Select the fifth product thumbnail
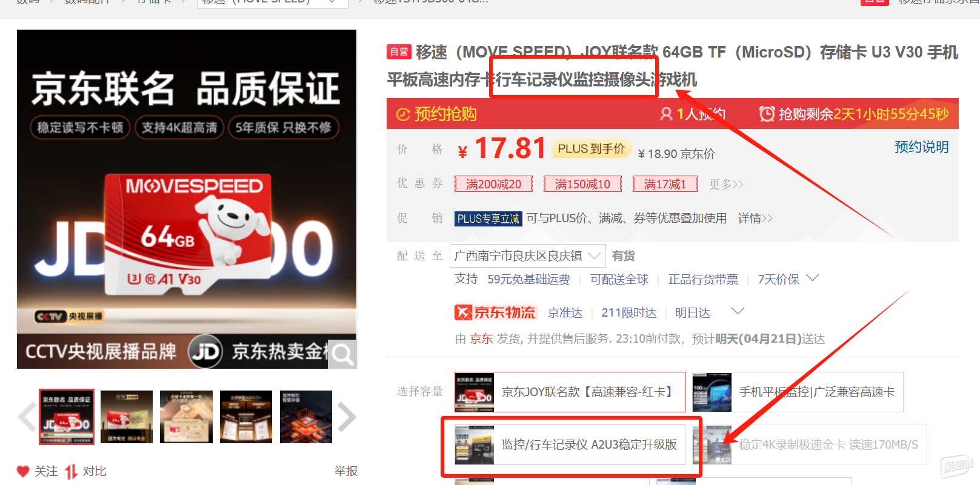 pos(306,417)
